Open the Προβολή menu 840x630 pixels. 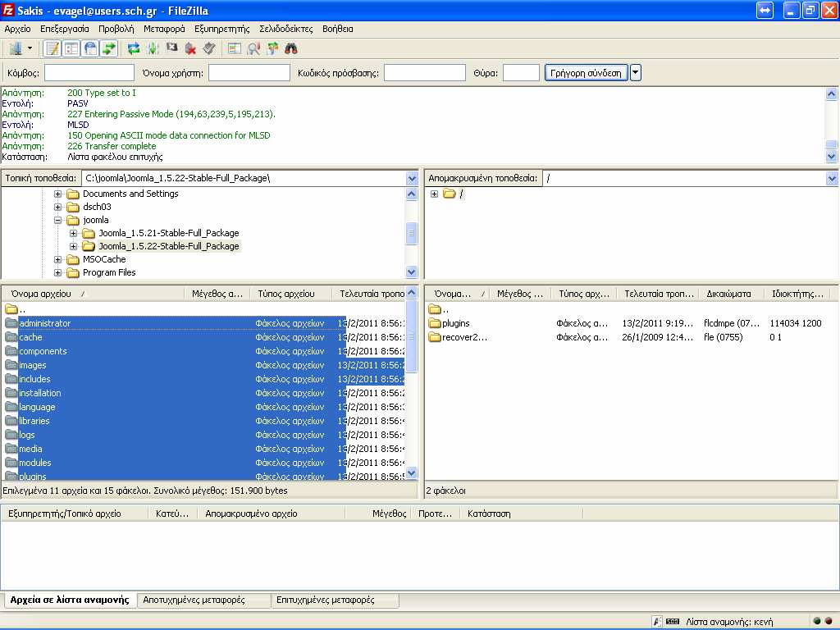pyautogui.click(x=116, y=29)
